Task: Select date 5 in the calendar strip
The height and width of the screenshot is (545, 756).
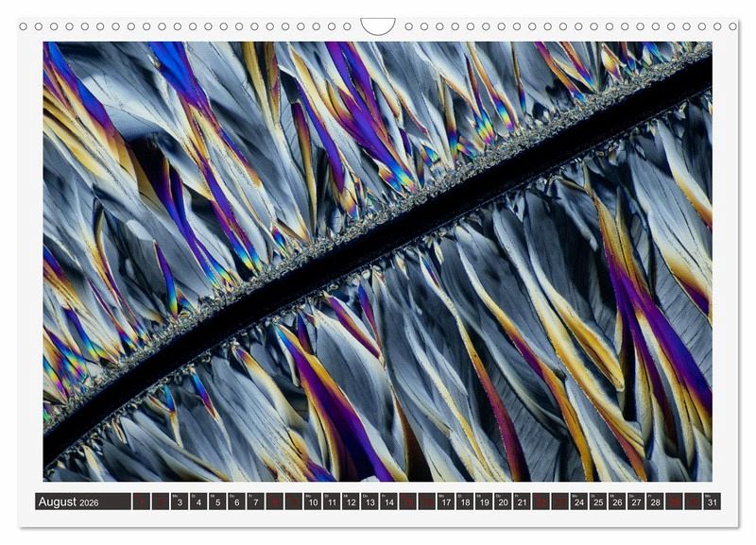Action: click(217, 502)
